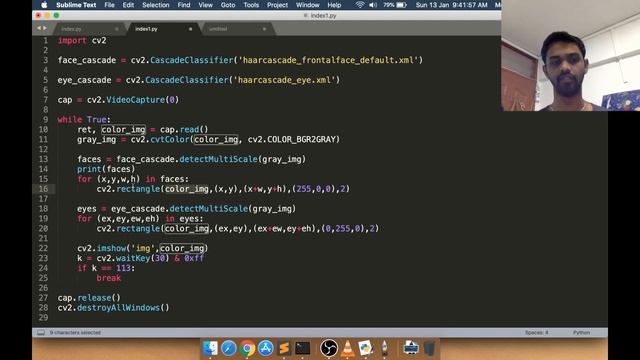Click the webcam overlay video
640x360 pixels.
click(x=571, y=56)
